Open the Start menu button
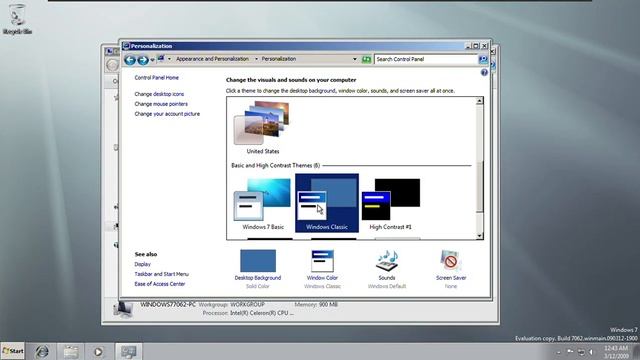The height and width of the screenshot is (360, 640). coord(13,351)
